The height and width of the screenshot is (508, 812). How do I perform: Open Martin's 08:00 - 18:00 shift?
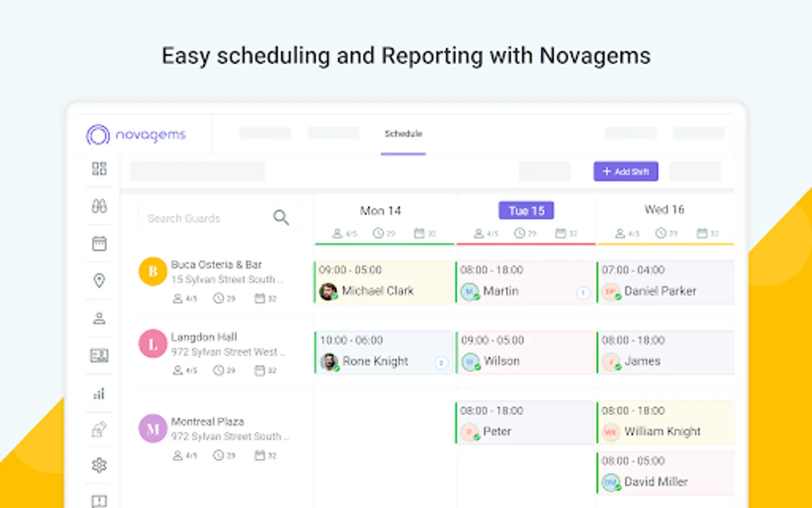[526, 282]
